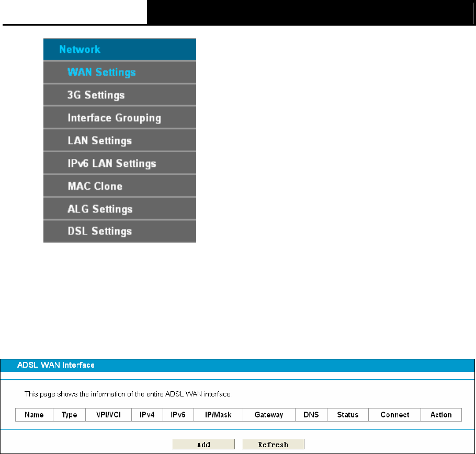Click the Refresh button
The width and height of the screenshot is (476, 454).
pyautogui.click(x=273, y=444)
